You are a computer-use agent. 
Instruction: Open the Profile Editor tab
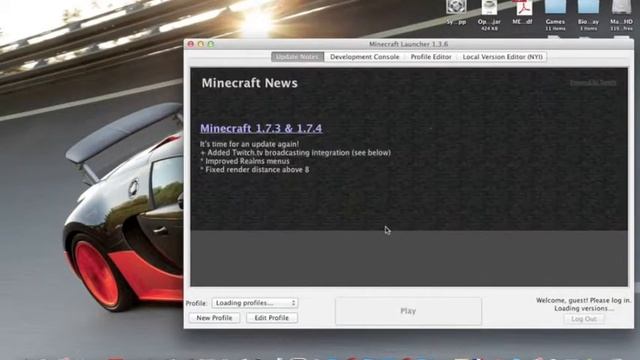click(431, 57)
